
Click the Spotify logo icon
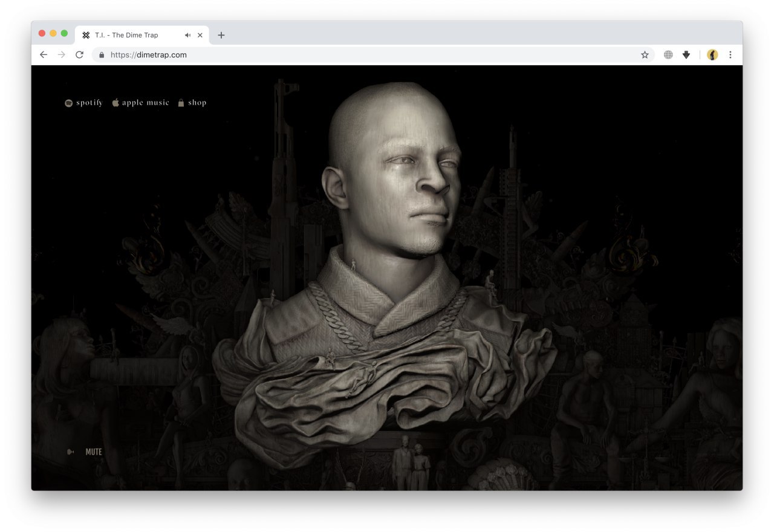[68, 103]
